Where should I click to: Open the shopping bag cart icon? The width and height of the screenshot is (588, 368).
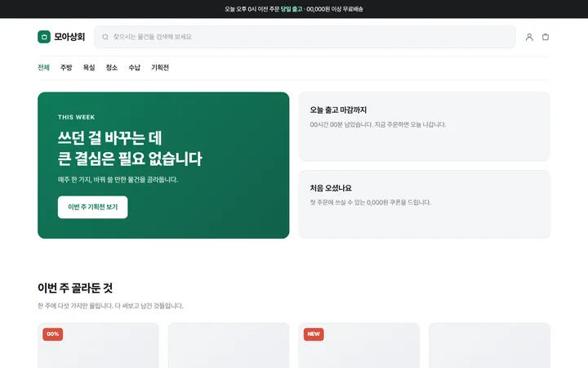pyautogui.click(x=546, y=37)
